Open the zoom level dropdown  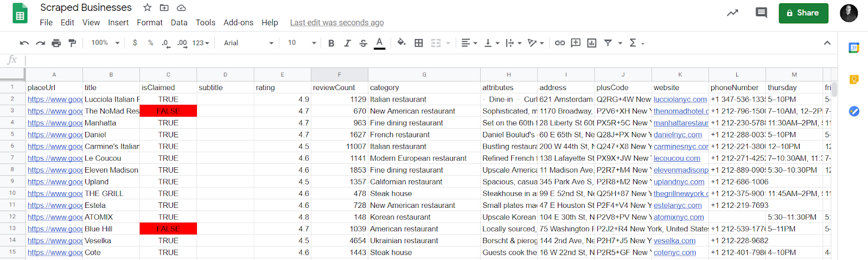tap(105, 43)
